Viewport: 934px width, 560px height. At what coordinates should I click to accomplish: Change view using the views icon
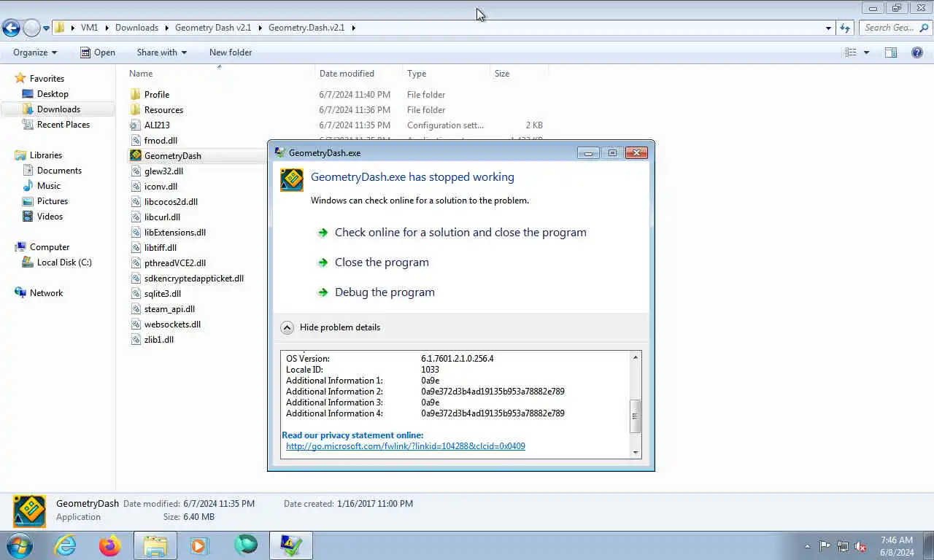[x=851, y=52]
